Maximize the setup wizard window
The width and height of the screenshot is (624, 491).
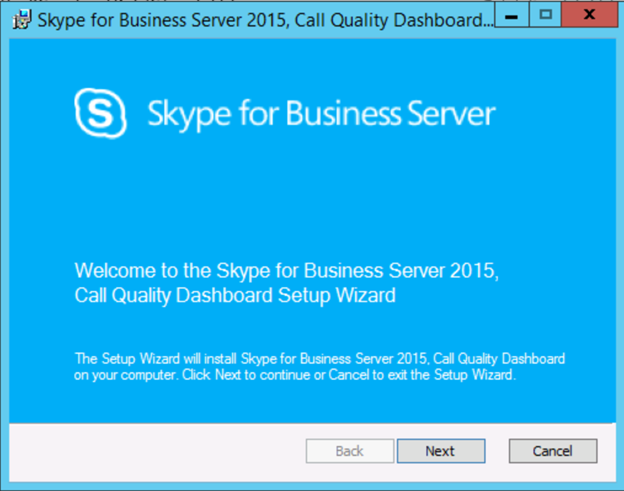545,15
